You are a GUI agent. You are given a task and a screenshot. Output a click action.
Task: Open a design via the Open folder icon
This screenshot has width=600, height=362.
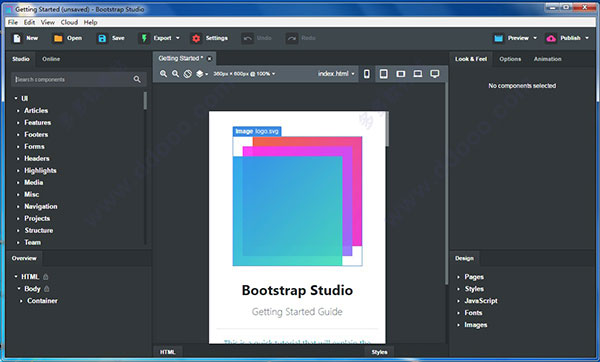click(x=58, y=38)
